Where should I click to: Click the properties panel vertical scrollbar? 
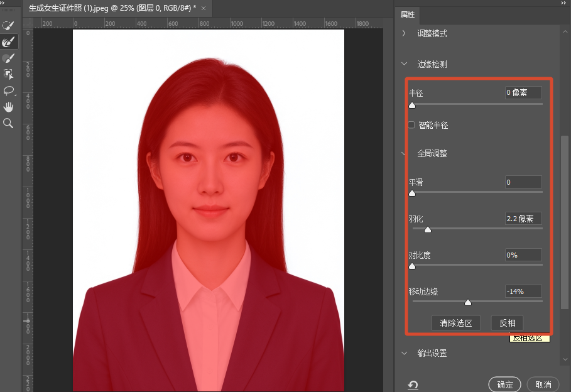pyautogui.click(x=565, y=222)
